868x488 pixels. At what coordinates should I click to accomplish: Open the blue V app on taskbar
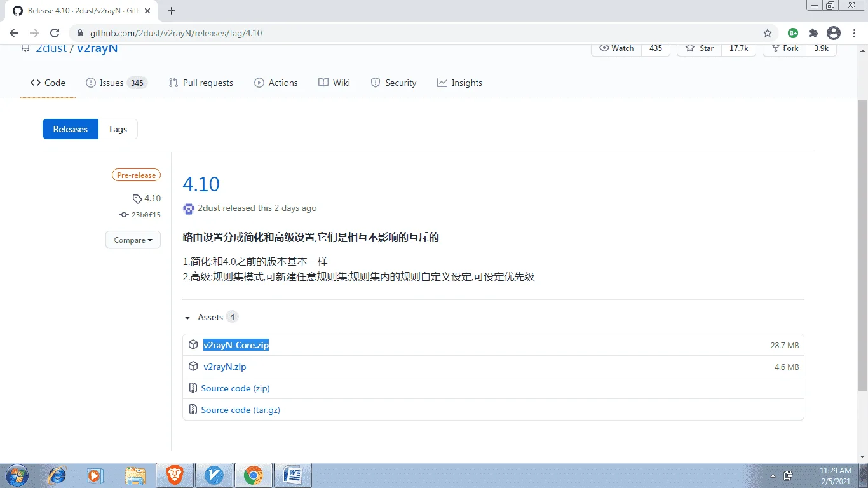214,475
